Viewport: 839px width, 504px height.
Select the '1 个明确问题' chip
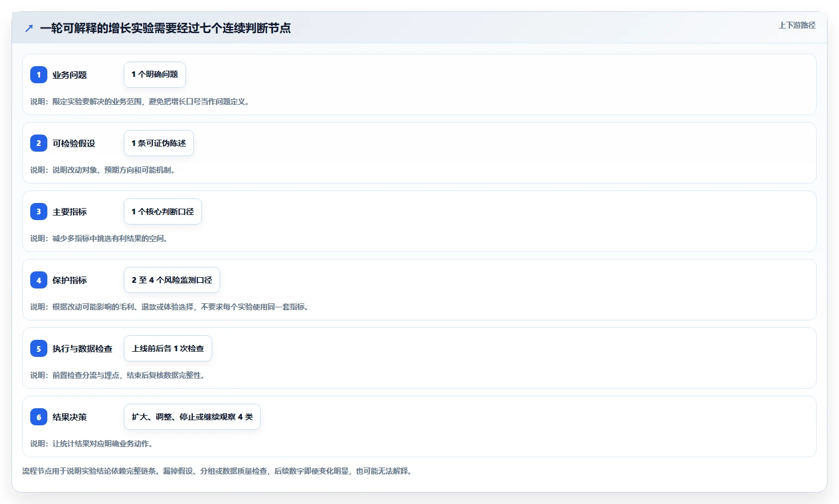click(x=155, y=75)
